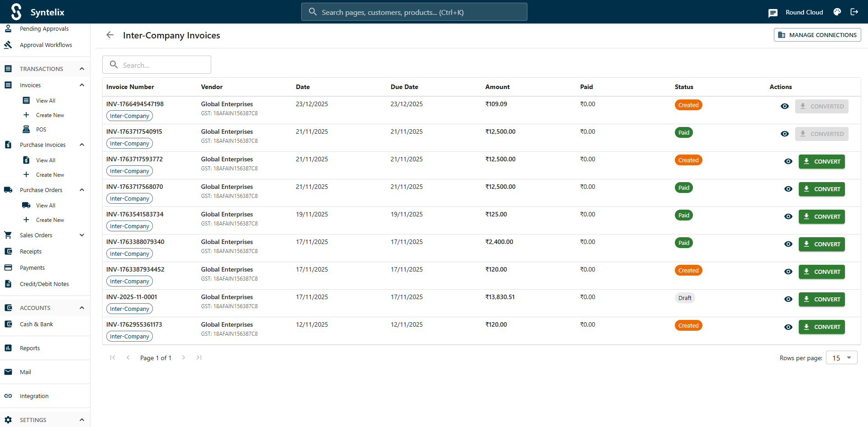
Task: Open the Reports section
Action: pos(29,348)
